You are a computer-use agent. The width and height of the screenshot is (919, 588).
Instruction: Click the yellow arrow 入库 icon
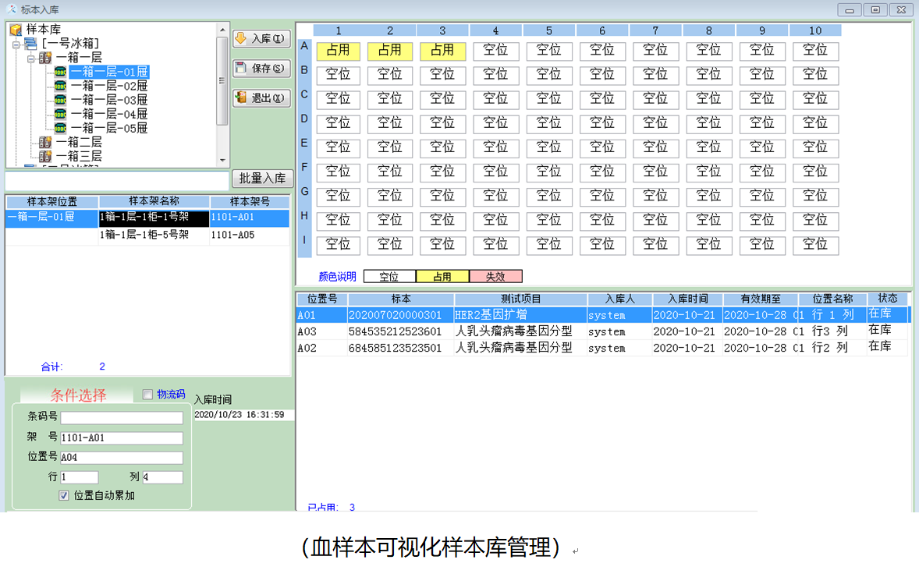pyautogui.click(x=240, y=38)
